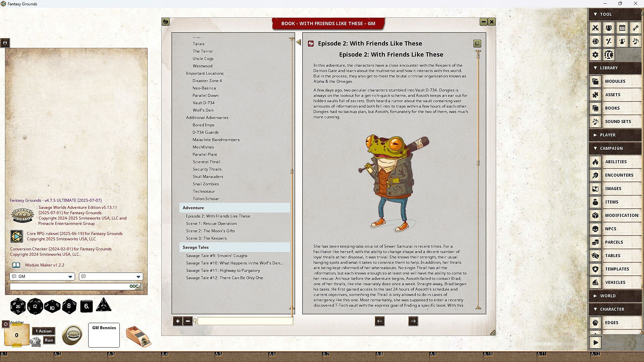Click the book index search field
The image size is (644, 362).
click(x=245, y=321)
